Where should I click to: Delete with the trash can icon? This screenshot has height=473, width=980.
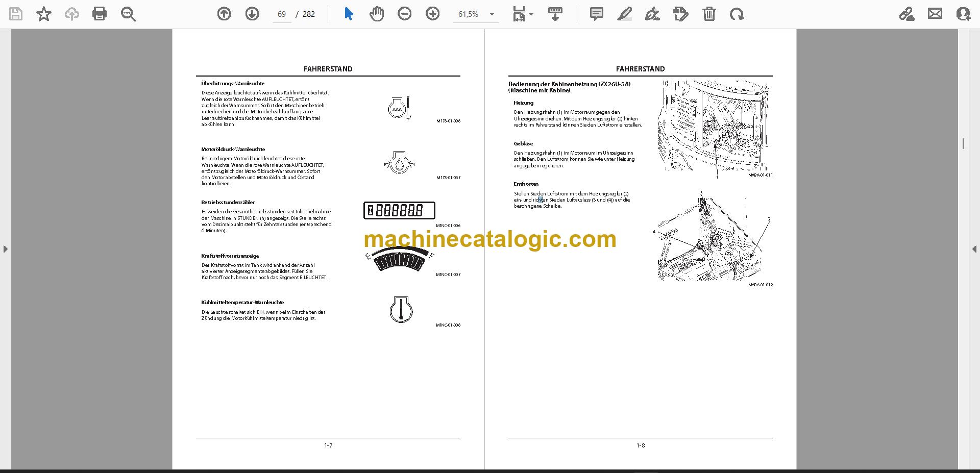[x=709, y=14]
